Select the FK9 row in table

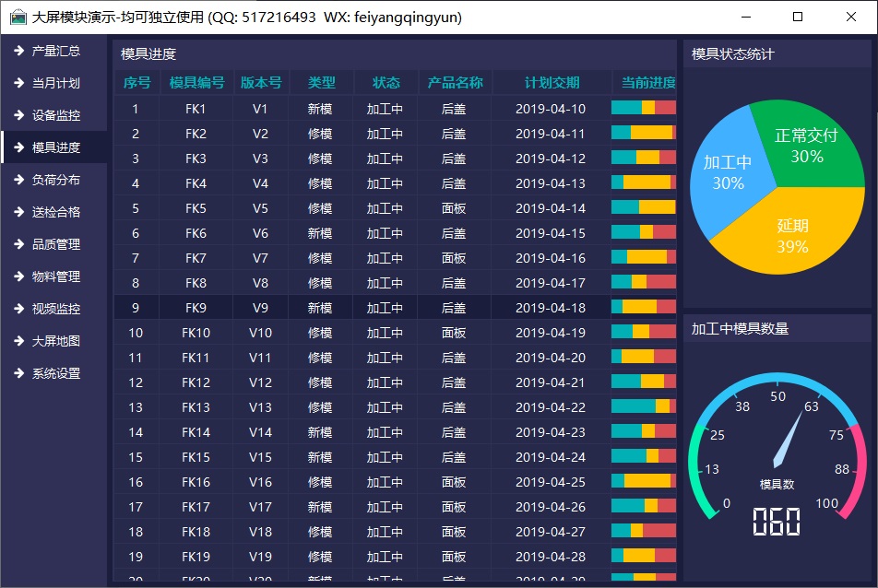click(x=196, y=308)
